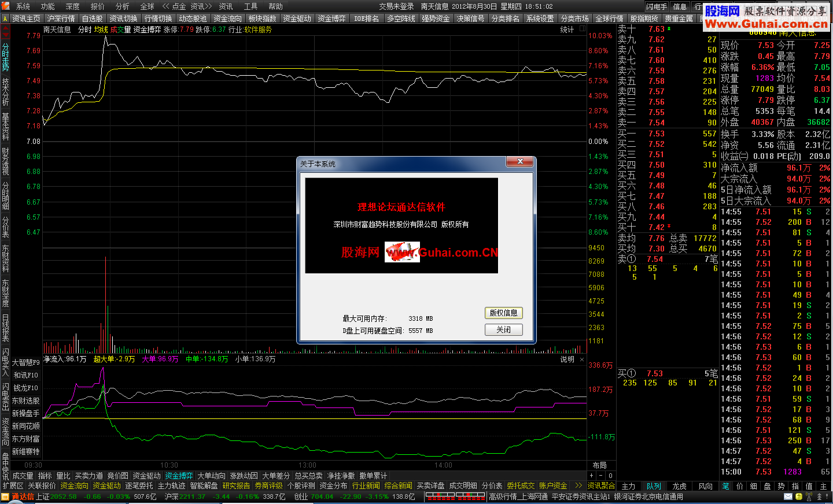Screen dimensions: 833x504
Task: Select 财务透视 in the left sidebar
Action: tap(5, 161)
